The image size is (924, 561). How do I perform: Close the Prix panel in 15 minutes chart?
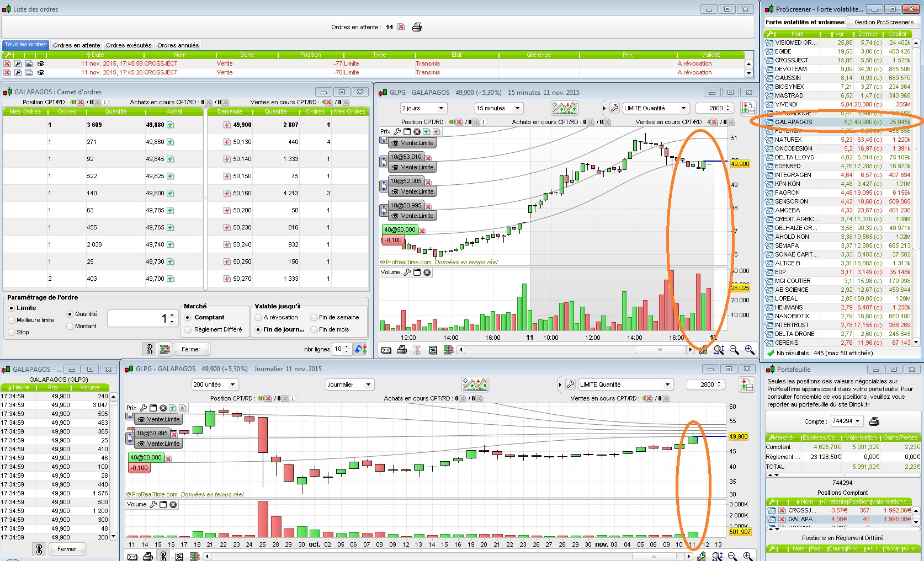coord(417,131)
